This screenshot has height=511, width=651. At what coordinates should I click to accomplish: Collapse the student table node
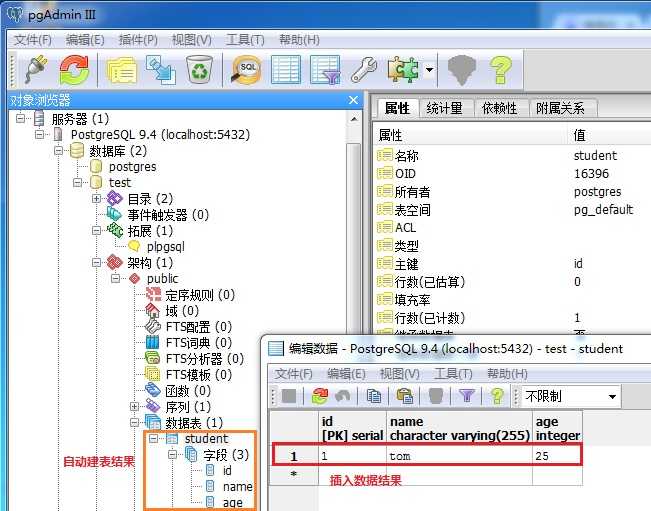154,439
